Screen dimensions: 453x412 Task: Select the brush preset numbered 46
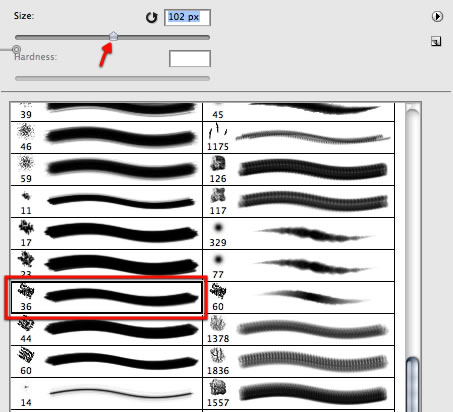point(106,138)
